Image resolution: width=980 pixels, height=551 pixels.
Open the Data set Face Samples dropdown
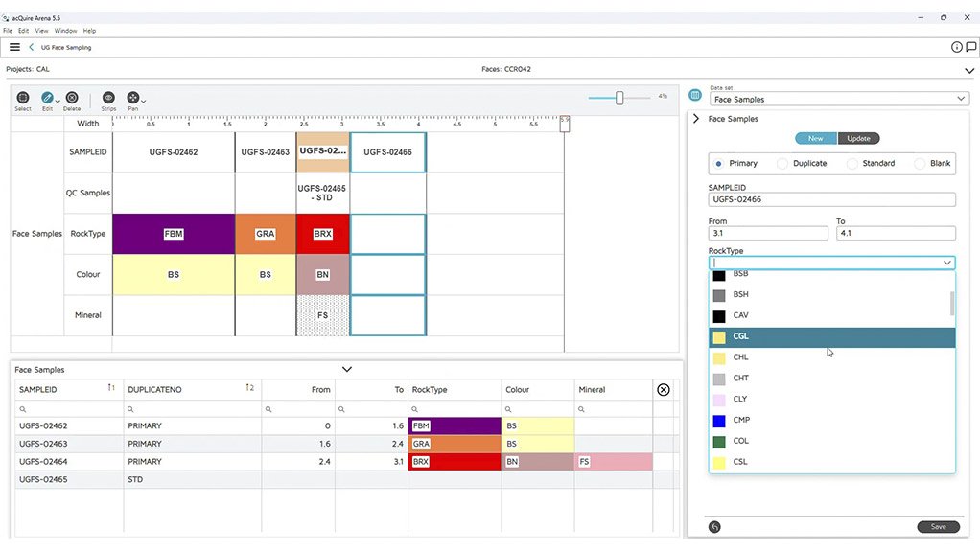point(839,99)
